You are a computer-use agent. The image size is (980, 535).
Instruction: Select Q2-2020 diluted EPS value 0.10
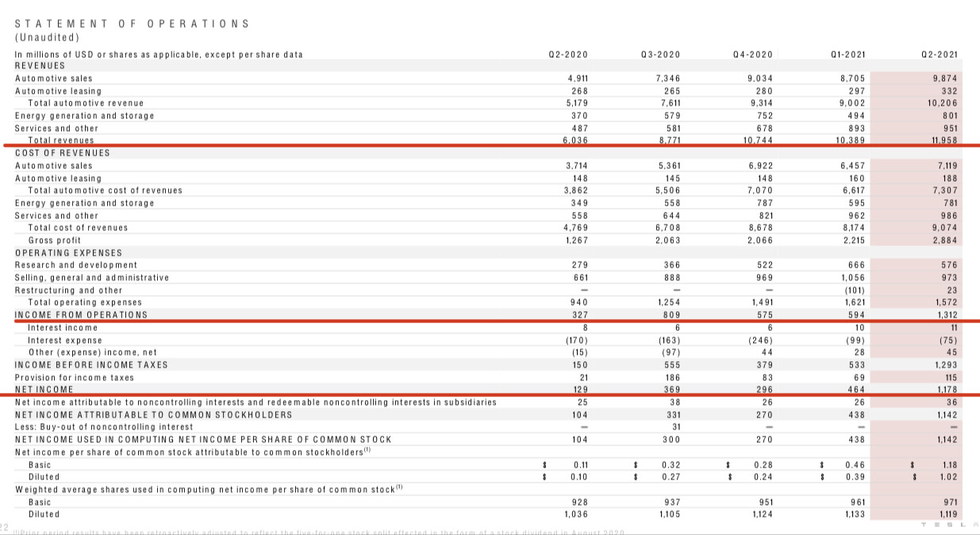tap(578, 476)
